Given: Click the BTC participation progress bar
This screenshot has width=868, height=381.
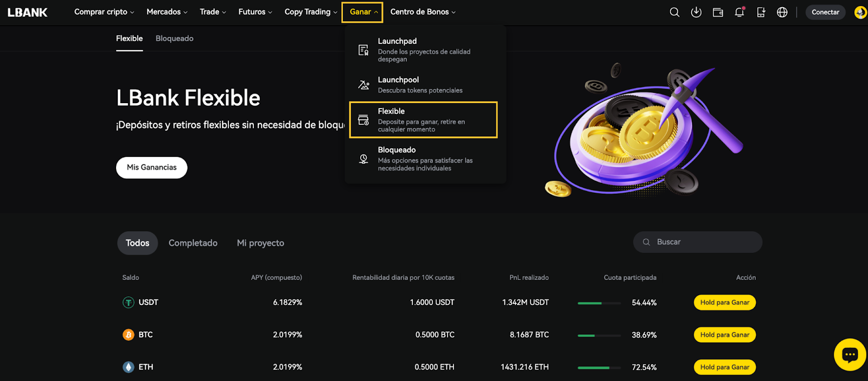Looking at the screenshot, I should click(599, 335).
